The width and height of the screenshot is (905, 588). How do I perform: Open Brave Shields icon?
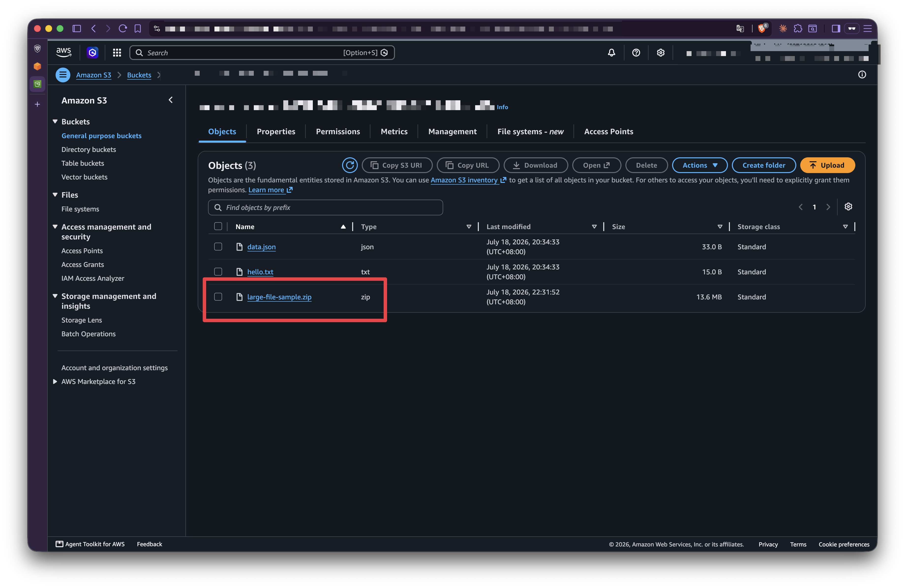pos(762,28)
